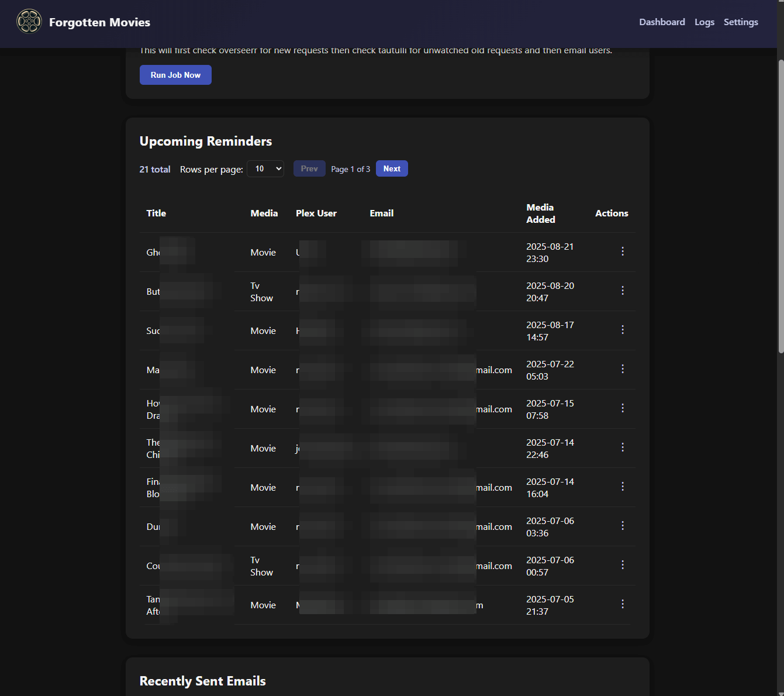Open actions menu for 2025-07-06 03:36 row
The width and height of the screenshot is (784, 696).
(x=623, y=526)
